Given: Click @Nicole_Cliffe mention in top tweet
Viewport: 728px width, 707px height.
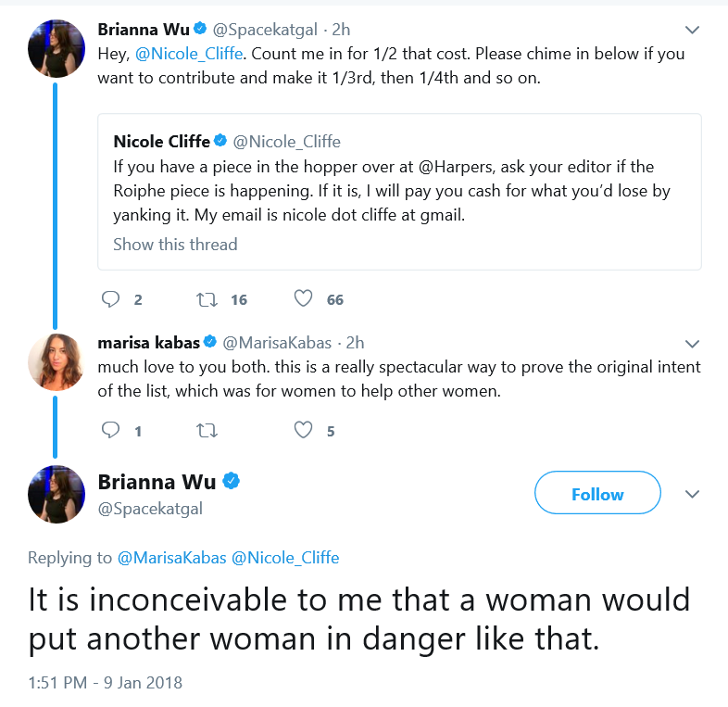Looking at the screenshot, I should click(189, 54).
